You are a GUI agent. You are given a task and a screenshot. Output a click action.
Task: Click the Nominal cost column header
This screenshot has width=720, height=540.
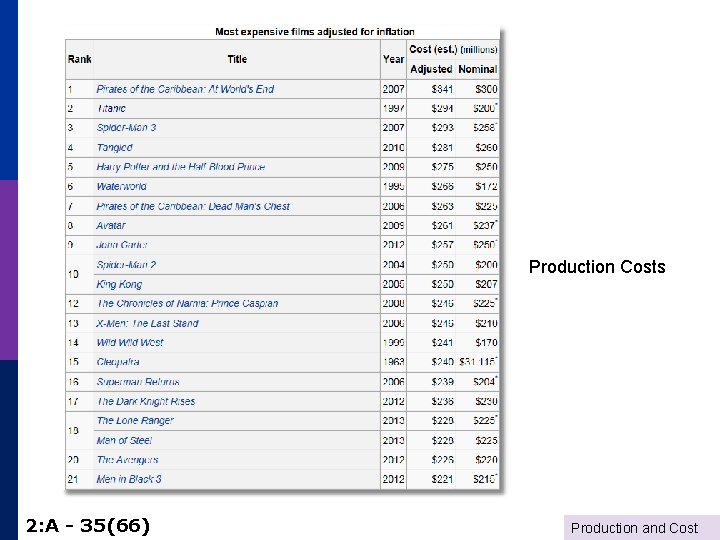click(478, 70)
